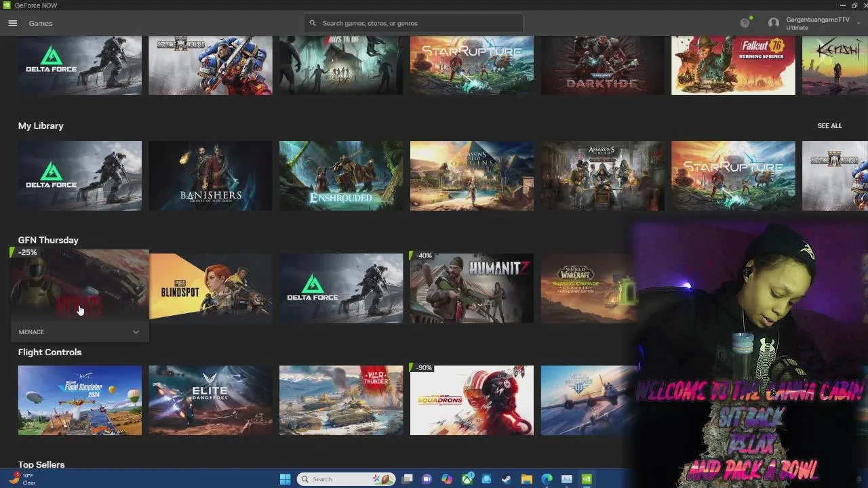Open Delta Force tile in top row
The image size is (868, 488).
[x=80, y=65]
